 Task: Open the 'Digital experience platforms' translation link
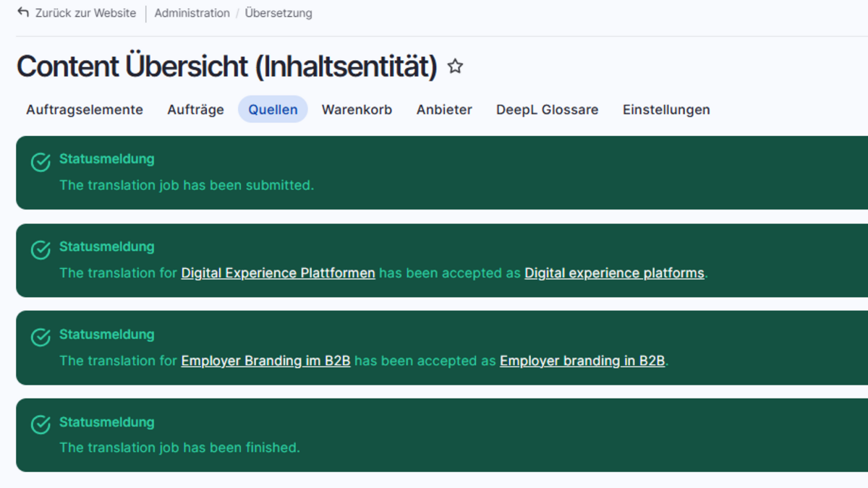coord(614,273)
